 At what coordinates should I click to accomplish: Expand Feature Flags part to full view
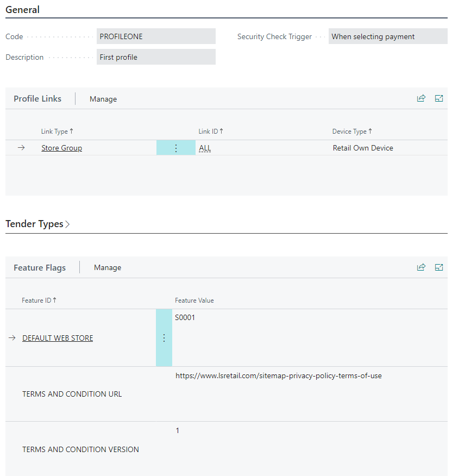(x=439, y=267)
